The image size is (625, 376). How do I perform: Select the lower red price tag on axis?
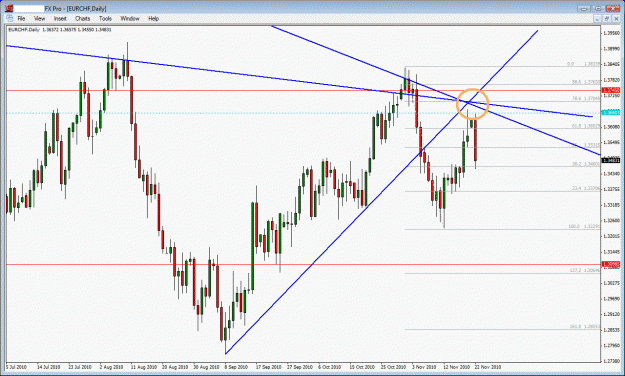coord(611,264)
